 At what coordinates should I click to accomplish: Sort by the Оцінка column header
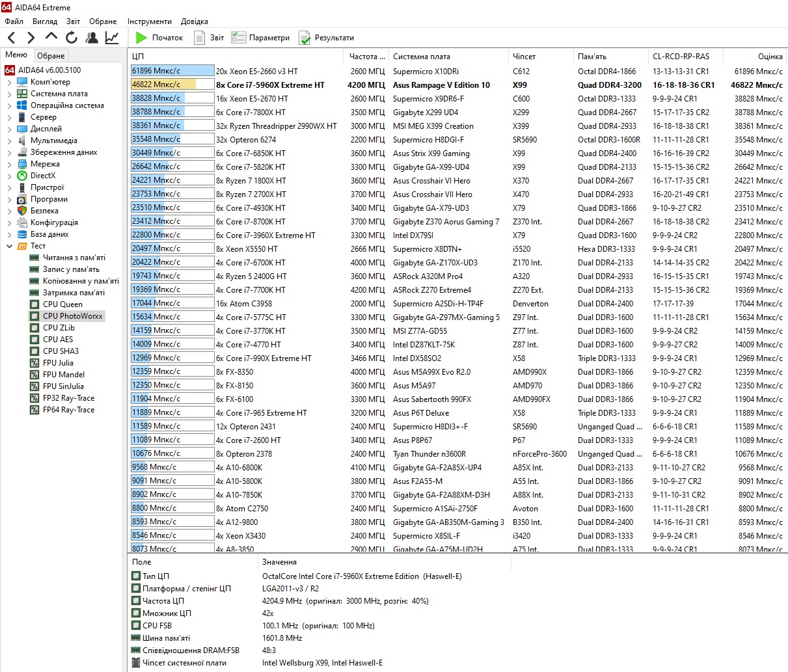[755, 57]
